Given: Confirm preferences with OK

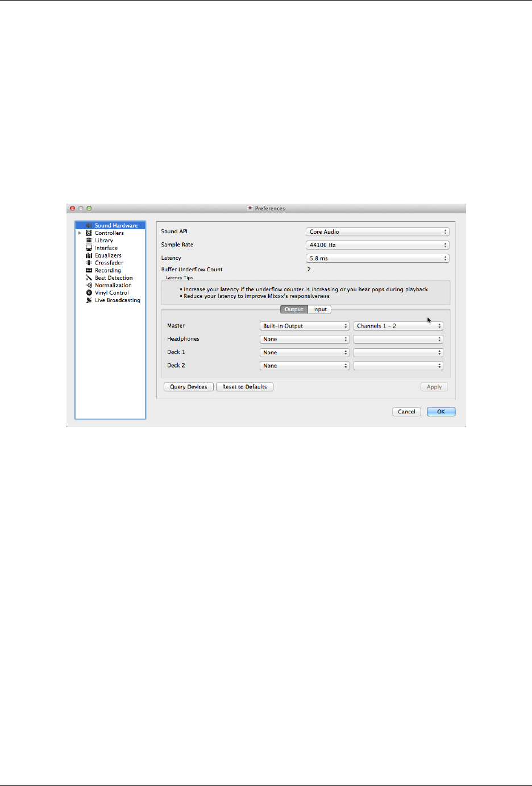Looking at the screenshot, I should coord(441,412).
